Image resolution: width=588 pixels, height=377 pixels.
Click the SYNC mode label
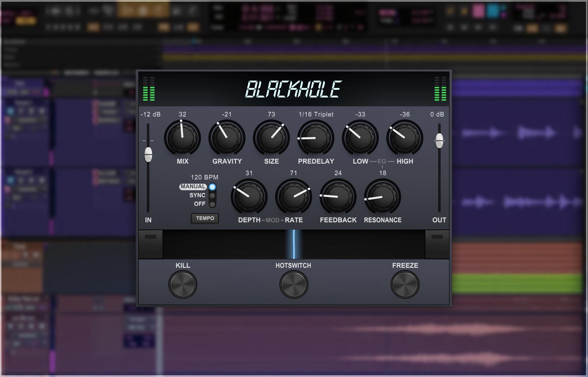tap(197, 195)
